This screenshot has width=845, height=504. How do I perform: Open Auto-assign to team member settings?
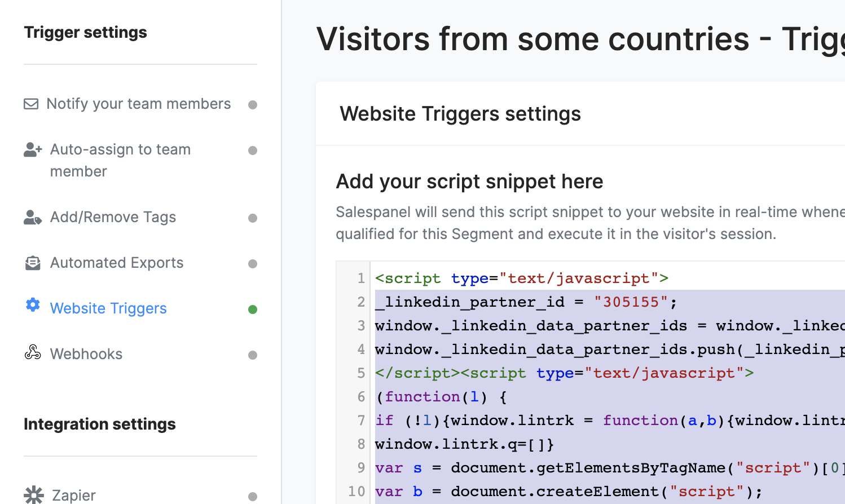120,160
